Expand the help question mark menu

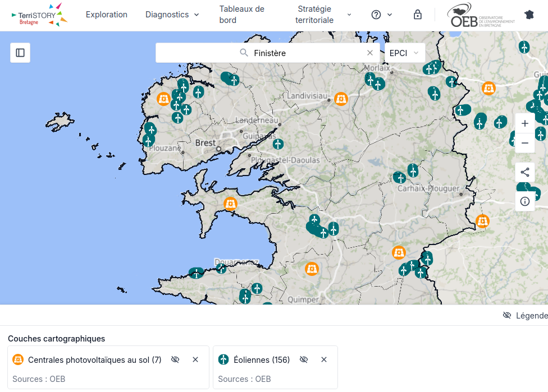382,15
